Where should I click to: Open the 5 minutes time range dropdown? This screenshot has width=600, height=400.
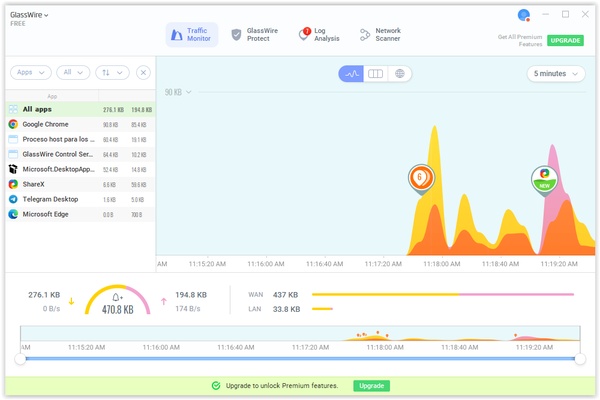pos(555,74)
